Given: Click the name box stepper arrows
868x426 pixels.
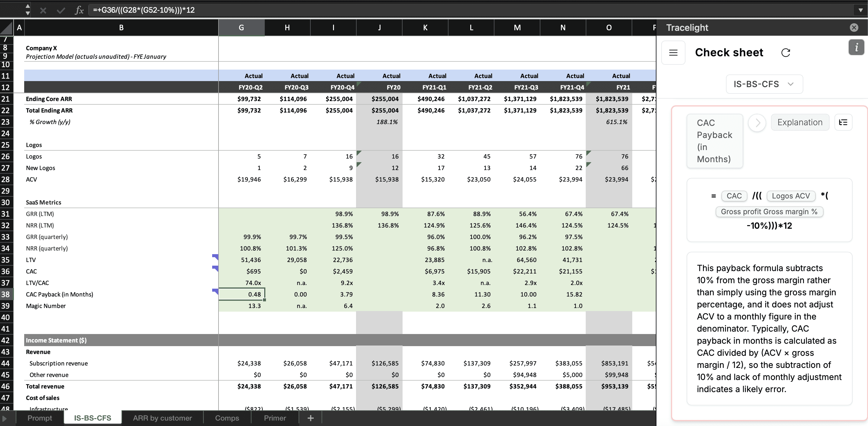Looking at the screenshot, I should pyautogui.click(x=28, y=10).
